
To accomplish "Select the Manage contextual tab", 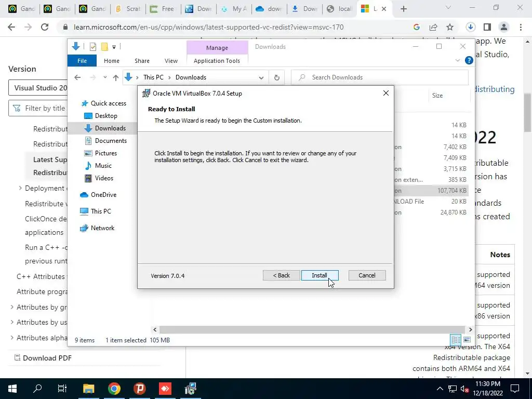I will coord(217,48).
